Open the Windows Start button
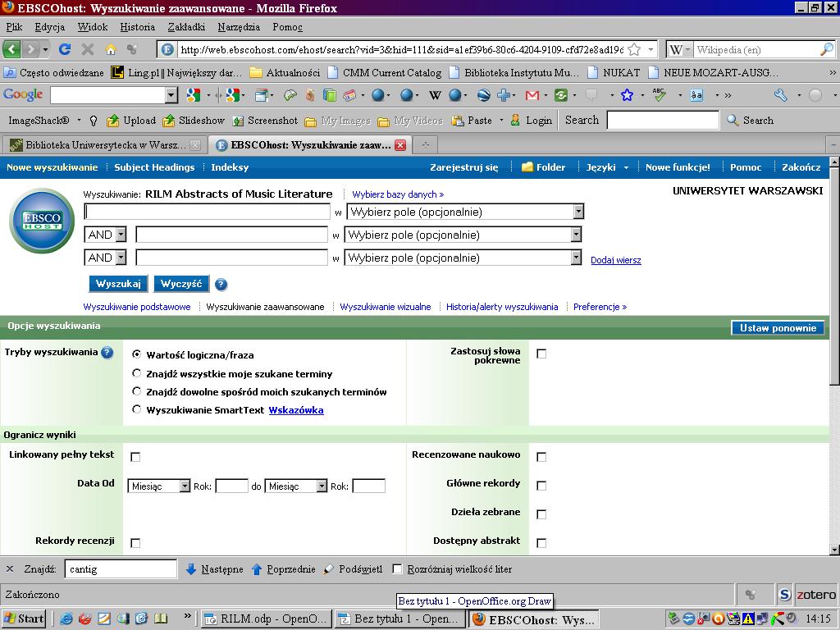The image size is (840, 630). pos(24,619)
